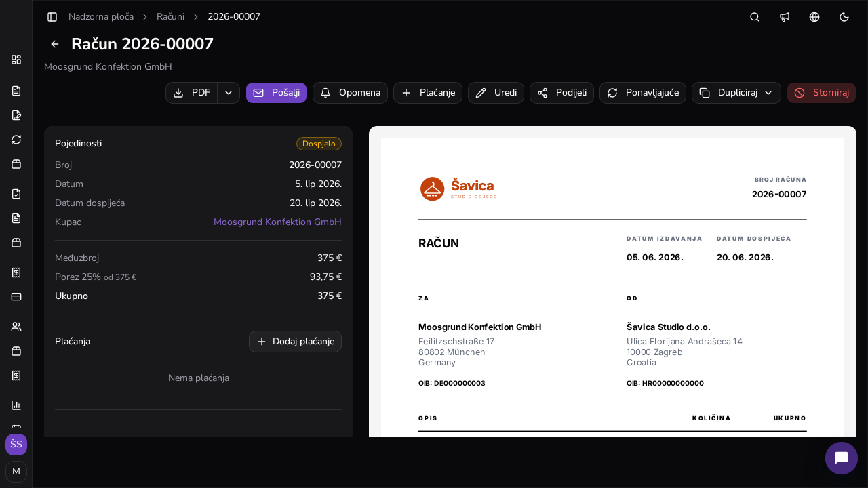Open the chat bubble widget
The image size is (868, 488).
coord(842,458)
